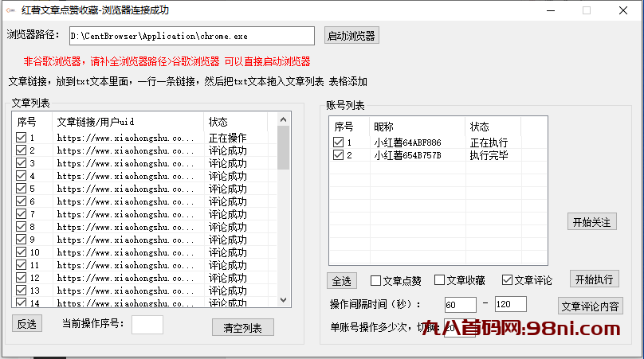Uncheck article row 5 checkbox
The image size is (644, 359).
pos(21,189)
